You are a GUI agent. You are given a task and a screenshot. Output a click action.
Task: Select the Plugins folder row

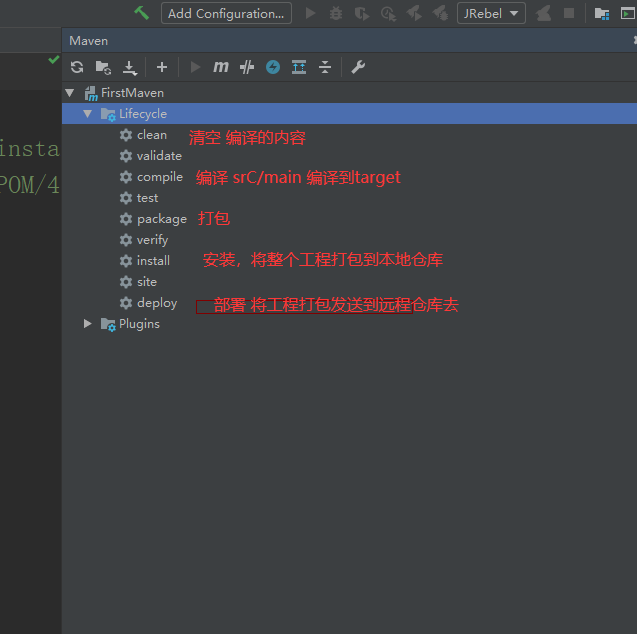pyautogui.click(x=349, y=324)
